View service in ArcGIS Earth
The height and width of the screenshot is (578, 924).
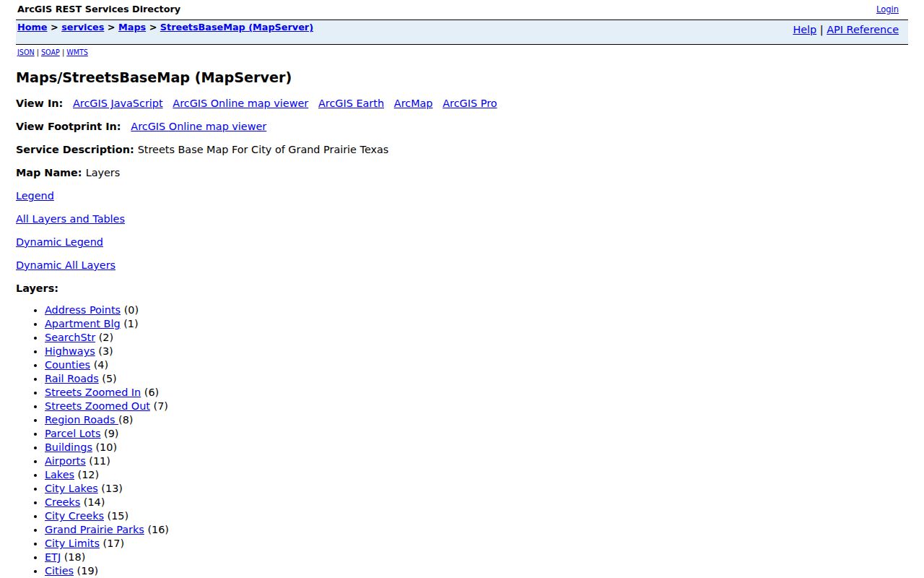point(351,103)
